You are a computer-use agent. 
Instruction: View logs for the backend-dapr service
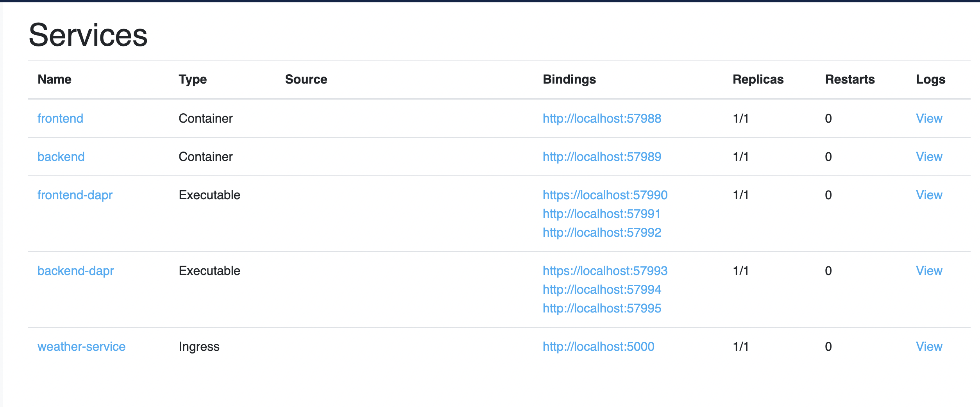coord(930,271)
